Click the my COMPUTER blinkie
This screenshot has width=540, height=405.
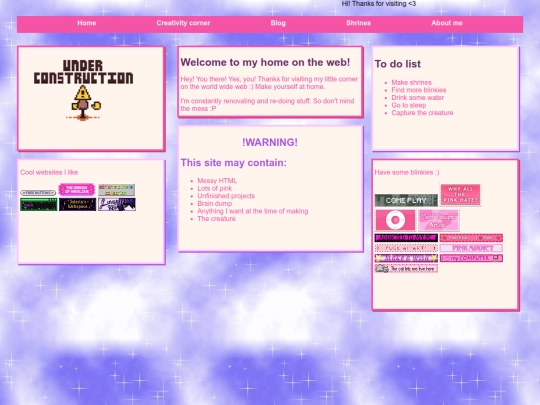click(471, 258)
